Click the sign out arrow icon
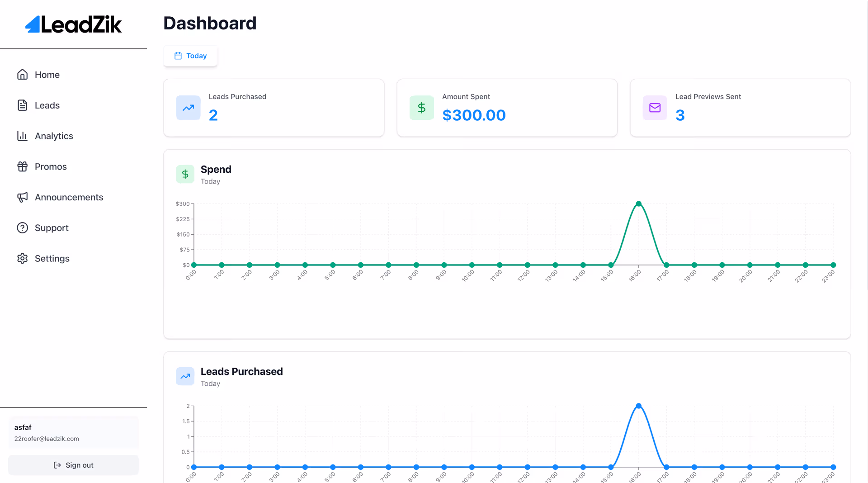The width and height of the screenshot is (868, 483). [57, 465]
